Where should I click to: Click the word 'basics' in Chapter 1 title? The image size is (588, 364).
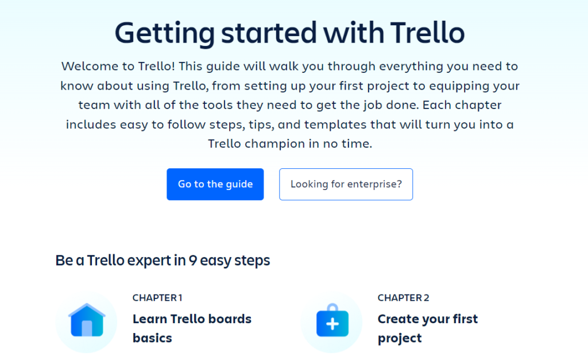[x=152, y=338]
